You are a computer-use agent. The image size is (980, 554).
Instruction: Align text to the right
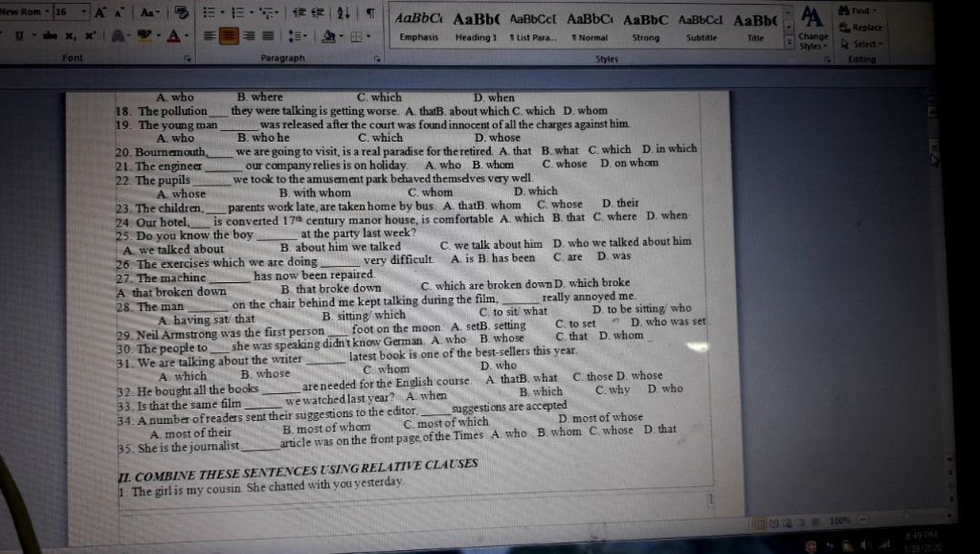(249, 36)
